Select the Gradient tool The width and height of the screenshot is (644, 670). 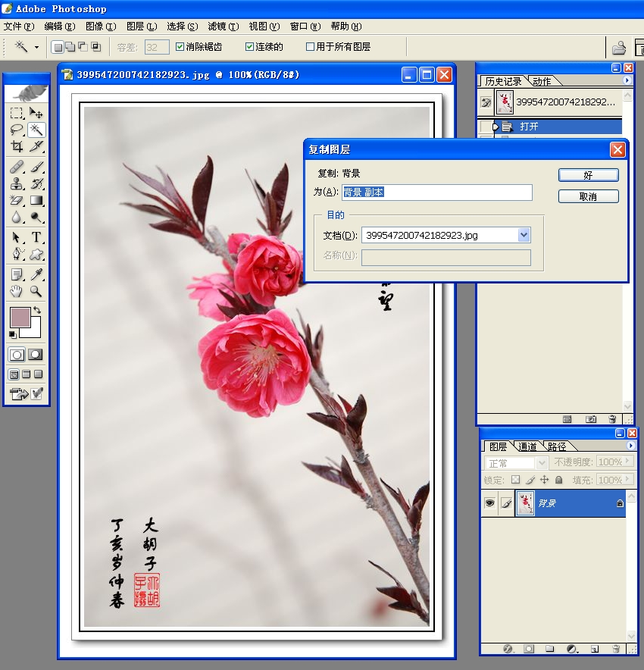pos(36,200)
